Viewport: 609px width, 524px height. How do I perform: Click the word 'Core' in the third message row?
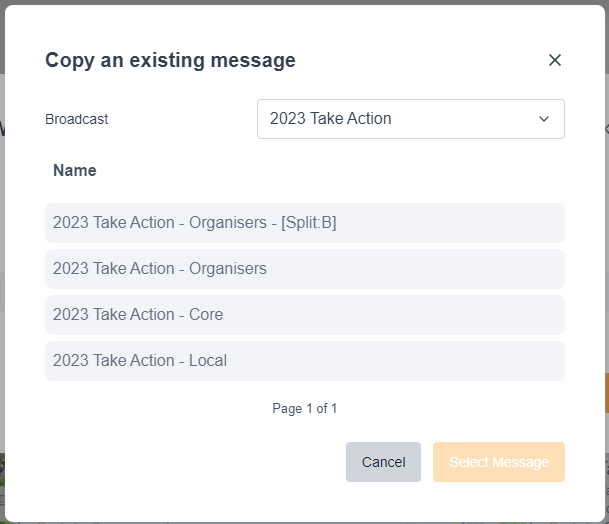(x=206, y=315)
